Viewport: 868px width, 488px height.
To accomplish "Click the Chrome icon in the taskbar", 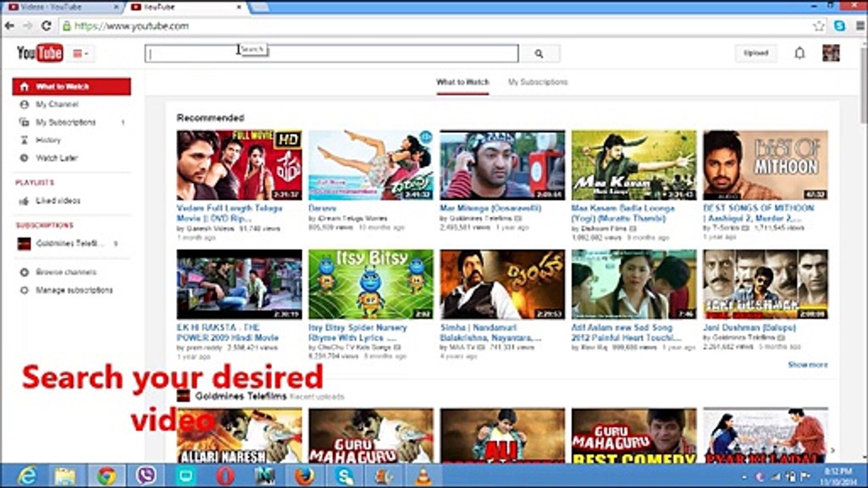I will 106,476.
